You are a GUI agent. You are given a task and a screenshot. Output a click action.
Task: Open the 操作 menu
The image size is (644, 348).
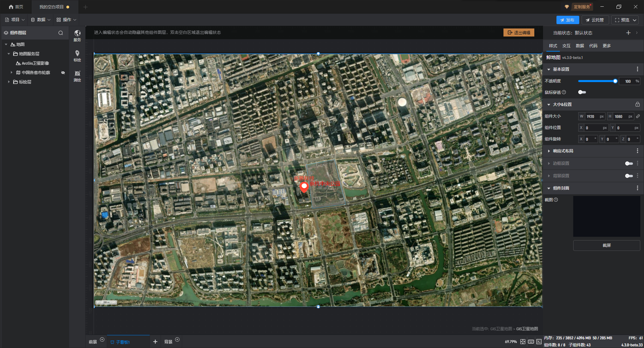66,20
